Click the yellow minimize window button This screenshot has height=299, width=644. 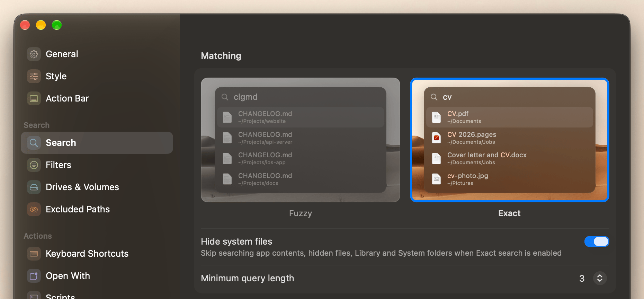pyautogui.click(x=41, y=25)
